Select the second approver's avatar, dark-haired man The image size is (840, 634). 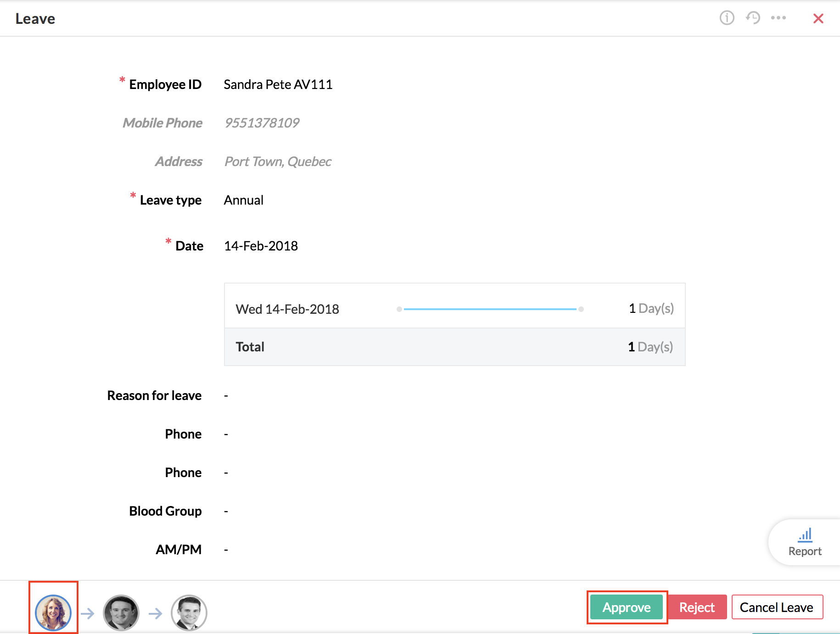(121, 612)
